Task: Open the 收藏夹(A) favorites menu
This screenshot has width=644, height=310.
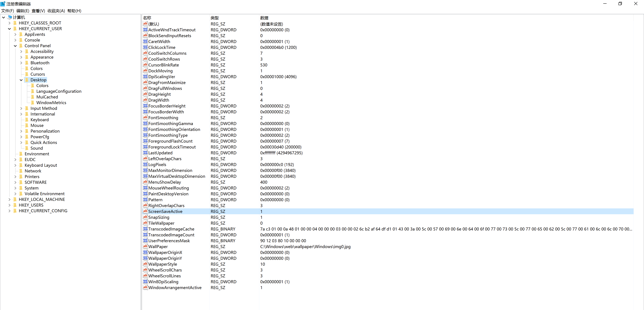Action: tap(56, 11)
